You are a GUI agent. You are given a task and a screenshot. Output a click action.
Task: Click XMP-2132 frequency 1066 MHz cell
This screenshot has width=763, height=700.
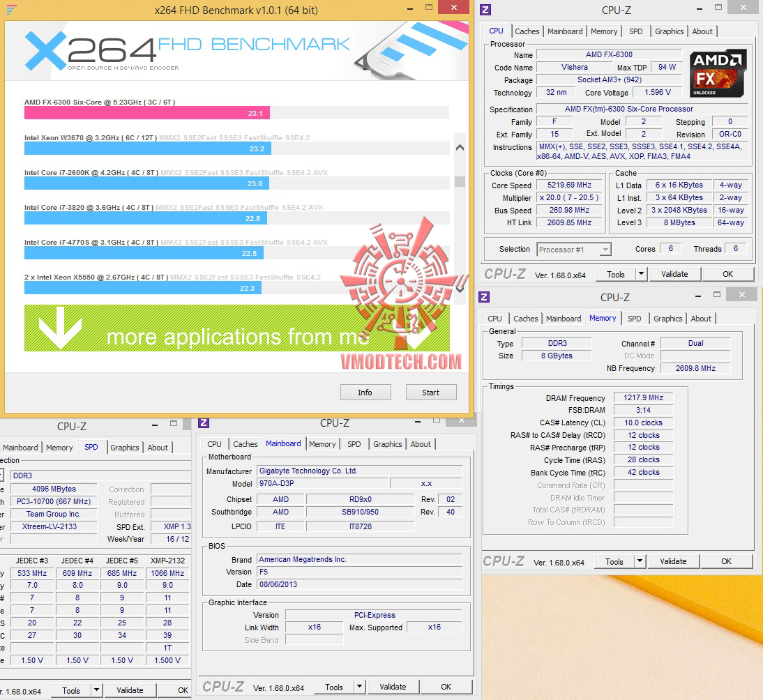tap(167, 573)
